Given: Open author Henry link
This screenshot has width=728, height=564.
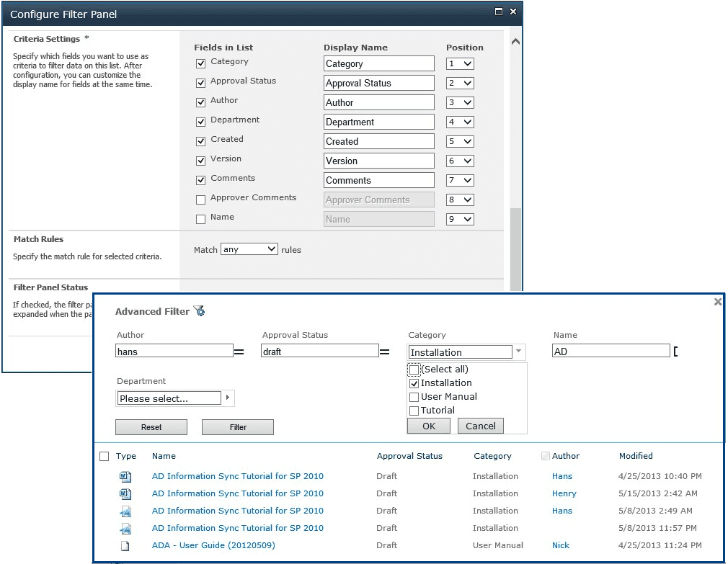Looking at the screenshot, I should (x=564, y=493).
